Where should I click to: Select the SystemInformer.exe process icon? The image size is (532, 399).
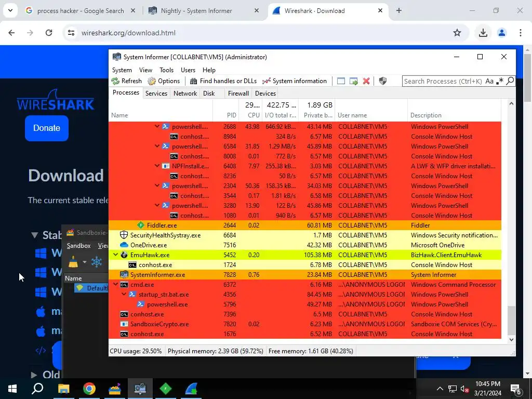coord(124,274)
